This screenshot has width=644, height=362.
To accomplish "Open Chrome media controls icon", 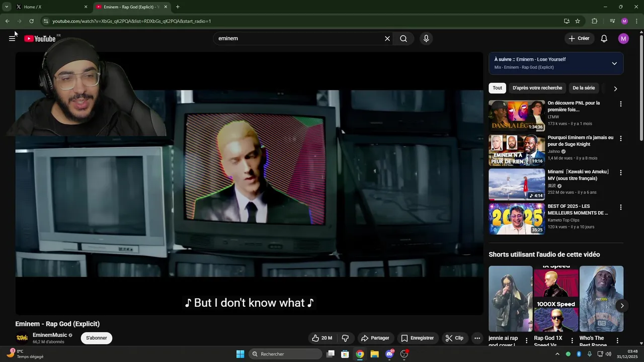I will point(612,21).
